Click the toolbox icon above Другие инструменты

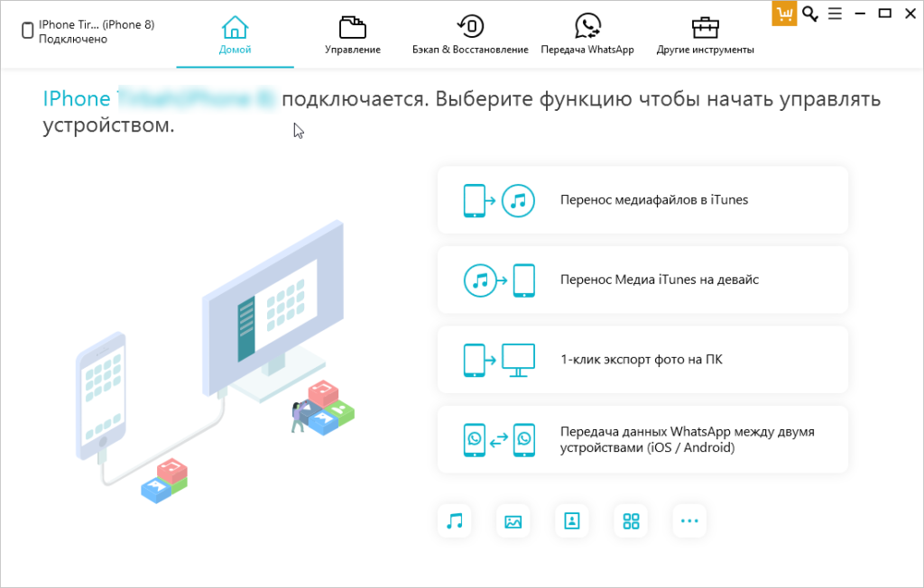[705, 24]
